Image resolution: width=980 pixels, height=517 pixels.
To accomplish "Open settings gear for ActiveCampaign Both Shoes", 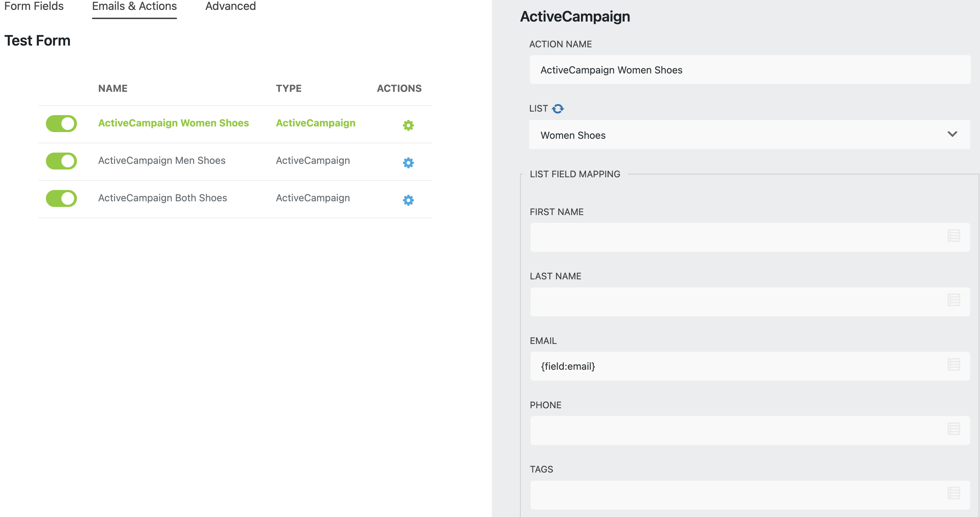I will pos(408,200).
